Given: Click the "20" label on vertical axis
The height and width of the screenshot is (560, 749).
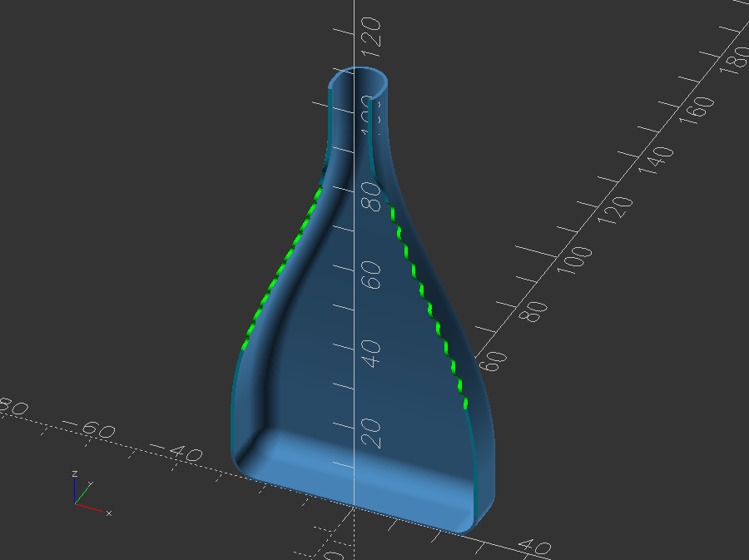Looking at the screenshot, I should click(x=371, y=434).
